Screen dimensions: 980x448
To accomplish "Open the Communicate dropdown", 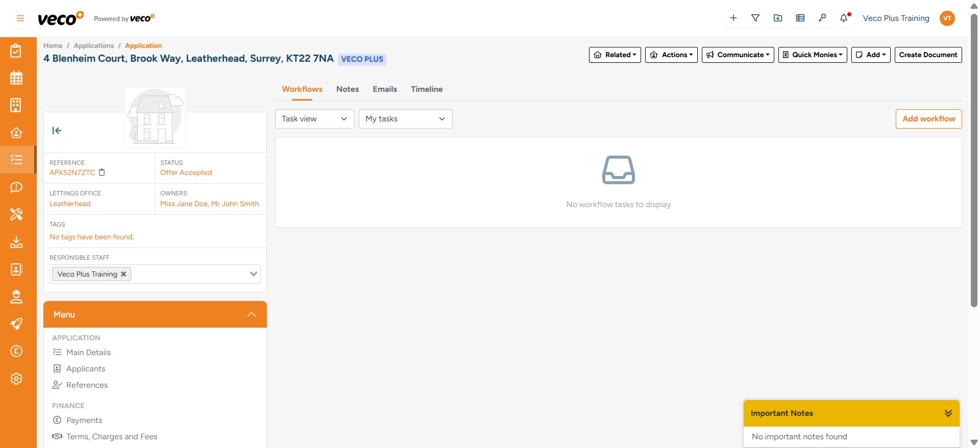I will (738, 55).
